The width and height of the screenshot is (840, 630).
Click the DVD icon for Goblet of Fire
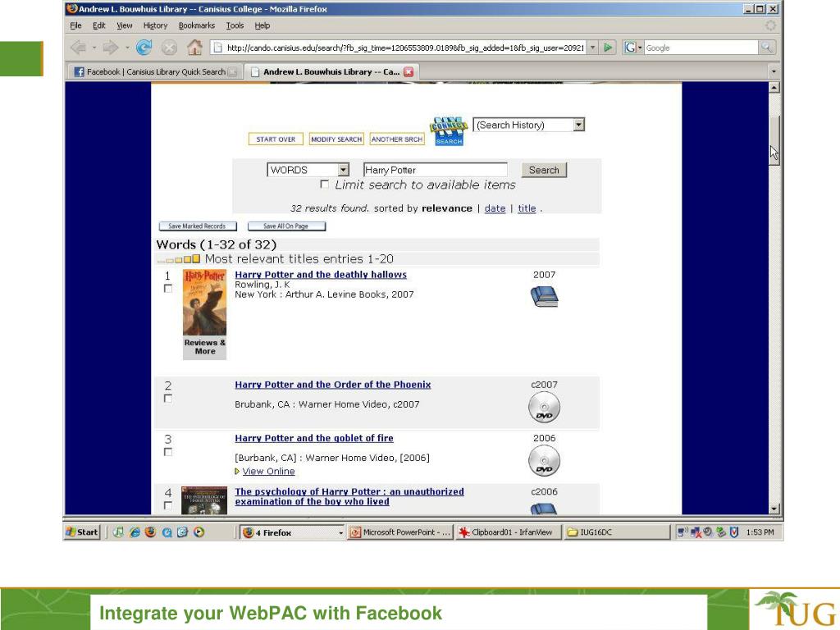point(545,461)
